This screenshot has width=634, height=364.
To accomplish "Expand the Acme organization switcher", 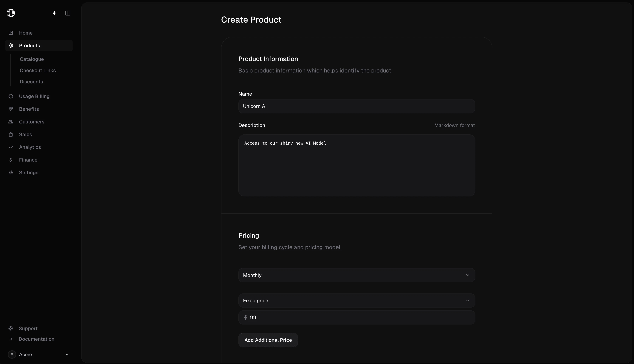I will point(39,354).
